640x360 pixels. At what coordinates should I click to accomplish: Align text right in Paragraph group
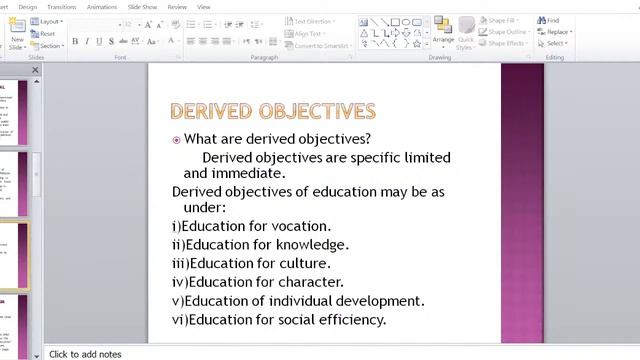point(215,41)
